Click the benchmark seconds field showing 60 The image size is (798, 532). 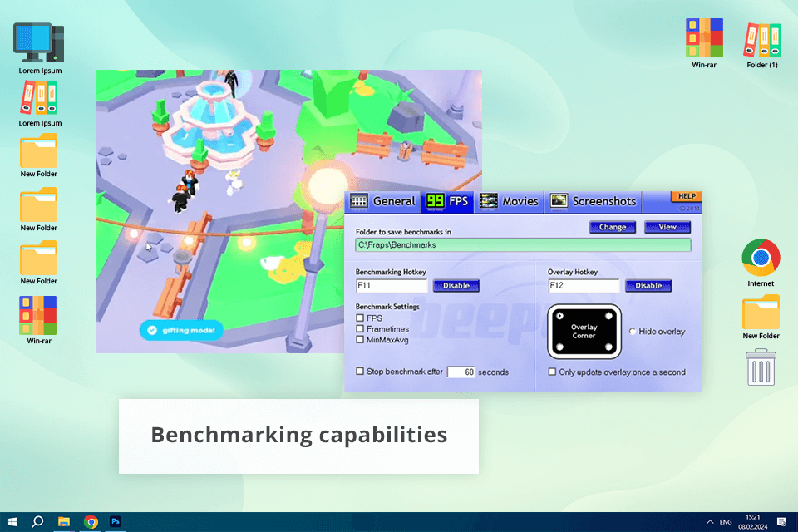(461, 372)
